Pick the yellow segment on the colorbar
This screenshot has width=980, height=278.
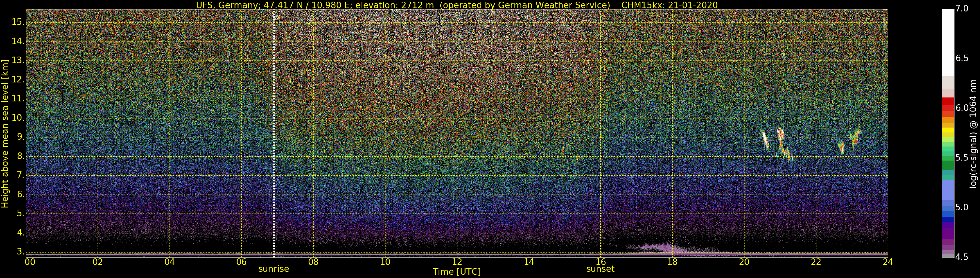click(x=948, y=131)
